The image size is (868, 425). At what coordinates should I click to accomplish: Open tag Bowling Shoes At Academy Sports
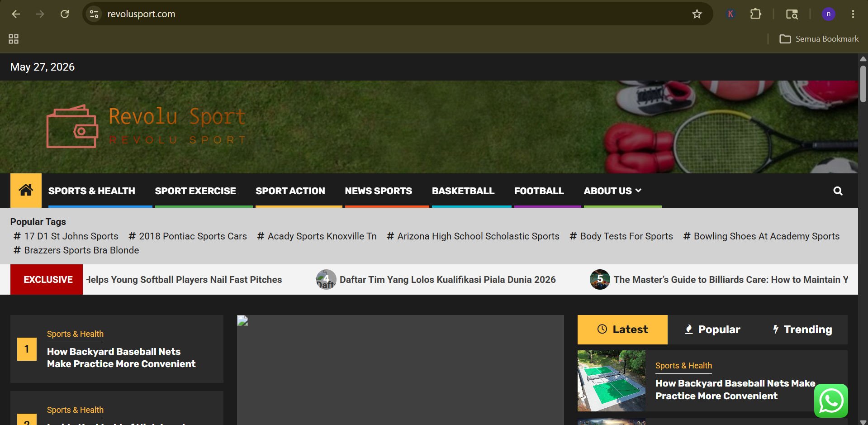(762, 236)
